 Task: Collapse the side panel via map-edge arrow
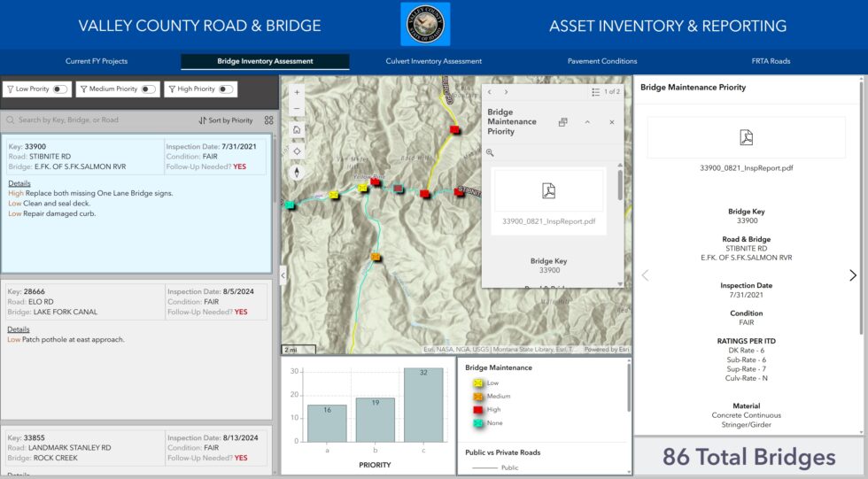point(283,274)
